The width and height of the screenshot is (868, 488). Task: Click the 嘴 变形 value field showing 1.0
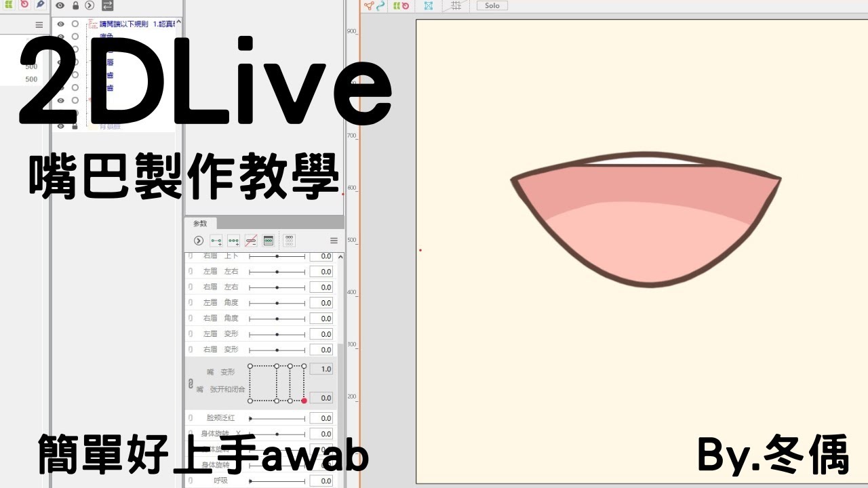pyautogui.click(x=321, y=369)
